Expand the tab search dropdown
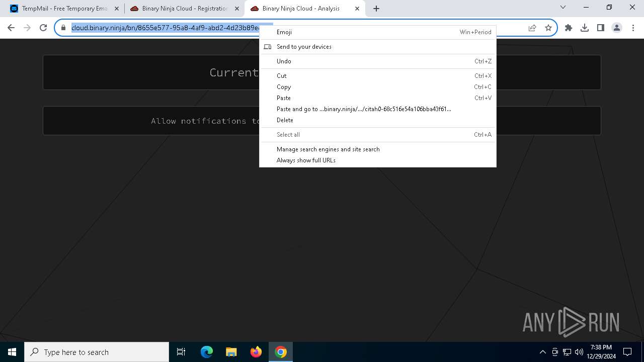Image resolution: width=644 pixels, height=362 pixels. tap(563, 7)
